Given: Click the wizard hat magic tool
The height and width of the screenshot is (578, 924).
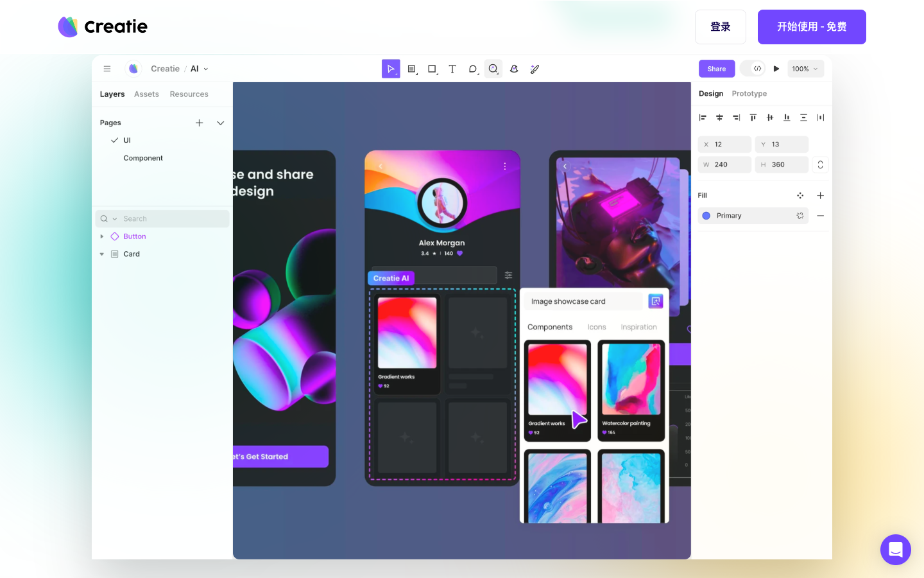Looking at the screenshot, I should point(514,69).
